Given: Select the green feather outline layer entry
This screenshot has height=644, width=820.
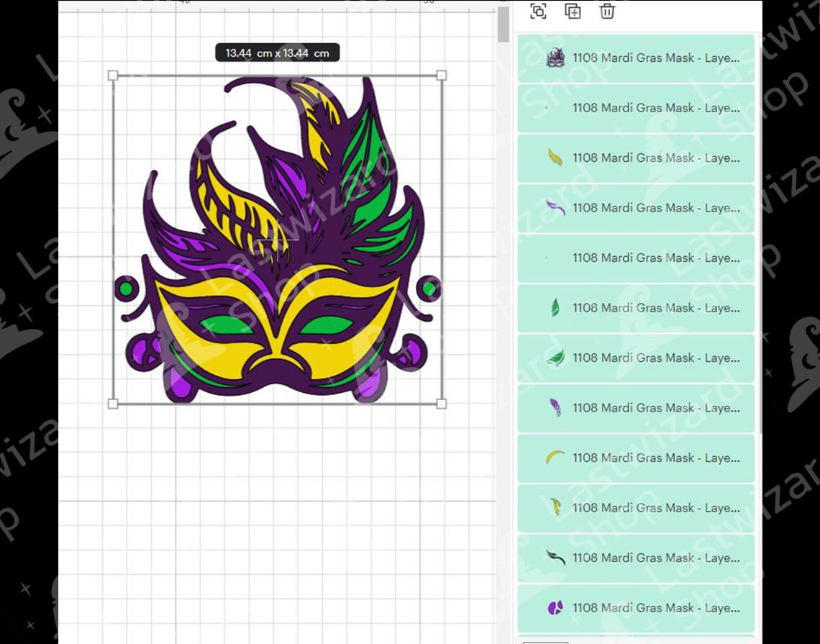Looking at the screenshot, I should [x=635, y=358].
